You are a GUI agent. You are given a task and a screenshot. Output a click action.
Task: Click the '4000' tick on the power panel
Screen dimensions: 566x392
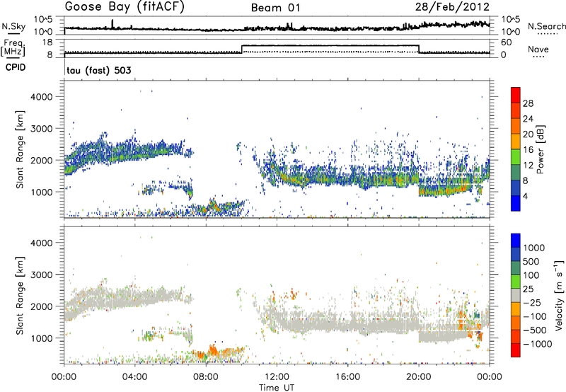click(41, 97)
